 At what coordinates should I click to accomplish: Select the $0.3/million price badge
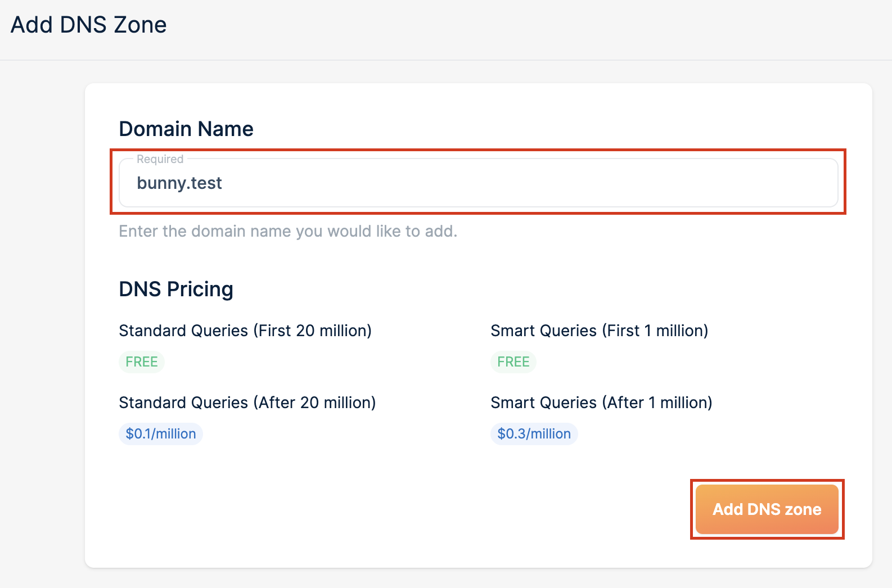(x=534, y=434)
